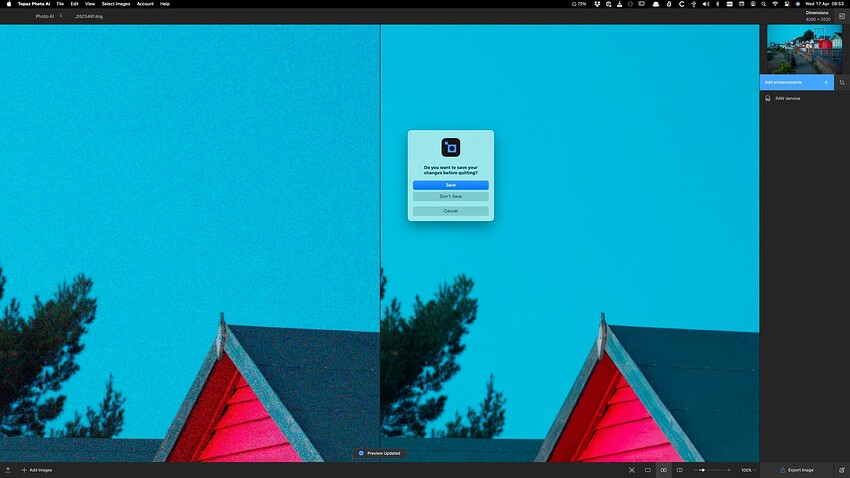Open the Edit menu

click(x=74, y=4)
